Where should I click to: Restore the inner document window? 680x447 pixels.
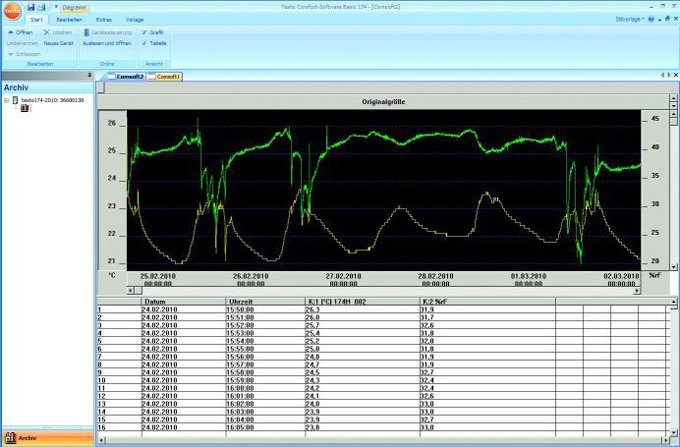click(667, 19)
